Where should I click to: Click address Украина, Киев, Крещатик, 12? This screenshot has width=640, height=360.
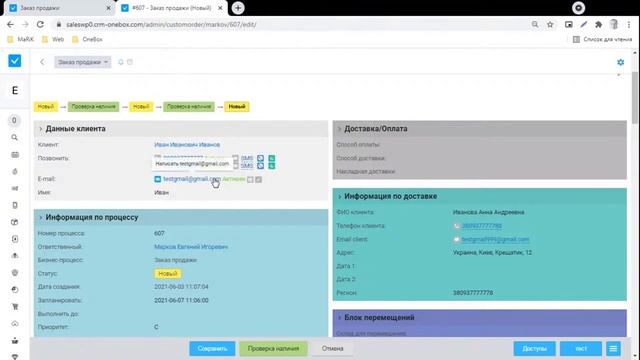tap(492, 253)
